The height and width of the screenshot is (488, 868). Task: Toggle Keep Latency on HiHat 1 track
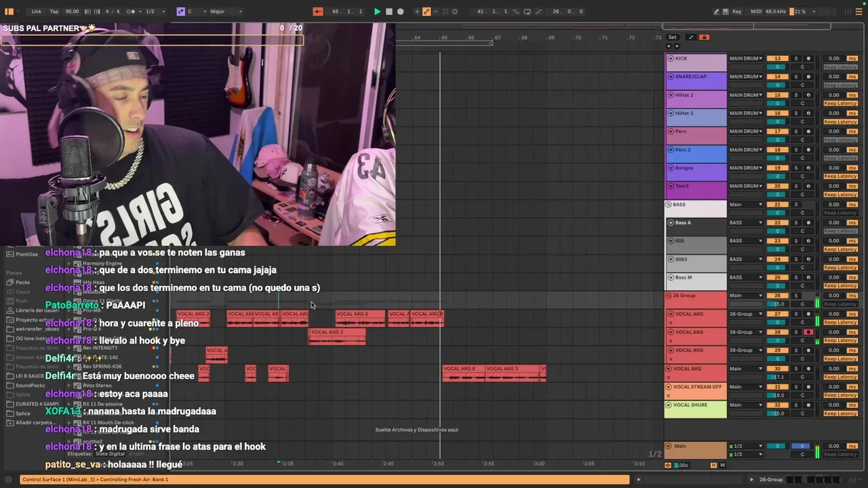coord(841,104)
